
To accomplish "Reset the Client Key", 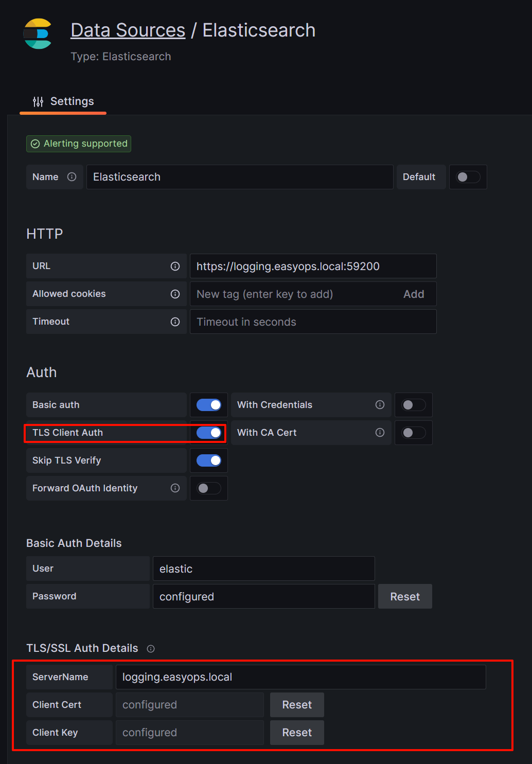I will coord(297,733).
